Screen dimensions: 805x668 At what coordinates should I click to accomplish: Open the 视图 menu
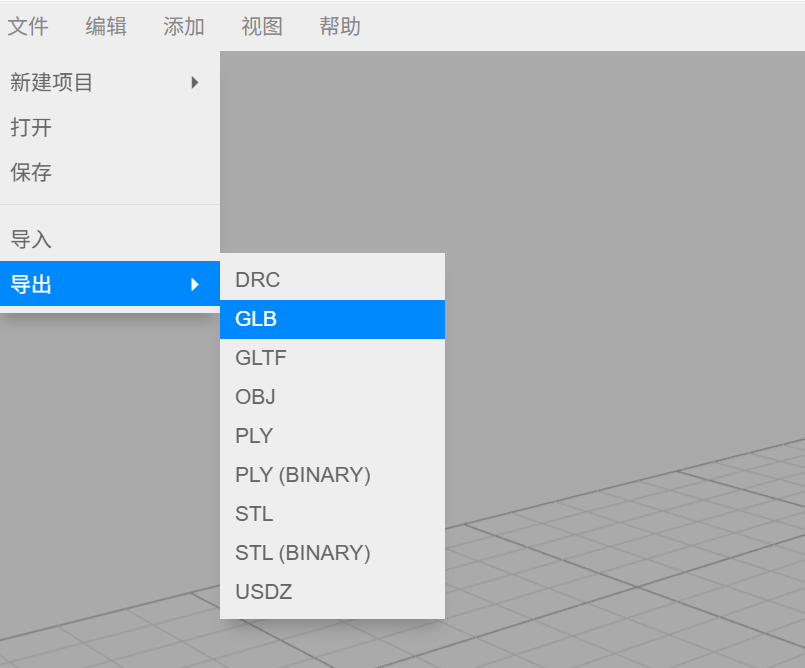(262, 27)
